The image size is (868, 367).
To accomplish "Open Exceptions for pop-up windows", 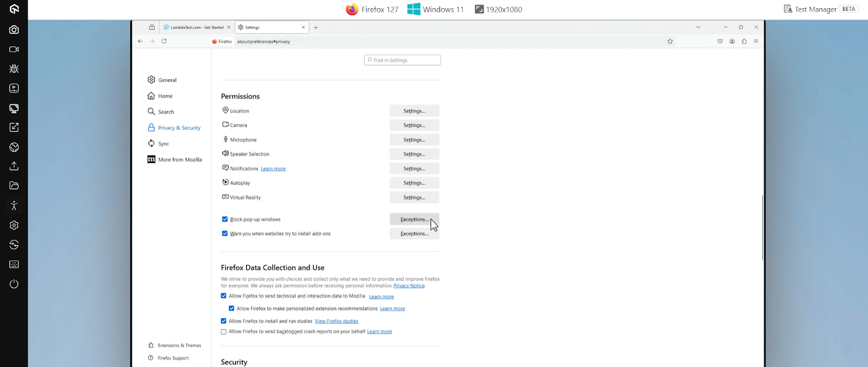I will click(x=414, y=219).
